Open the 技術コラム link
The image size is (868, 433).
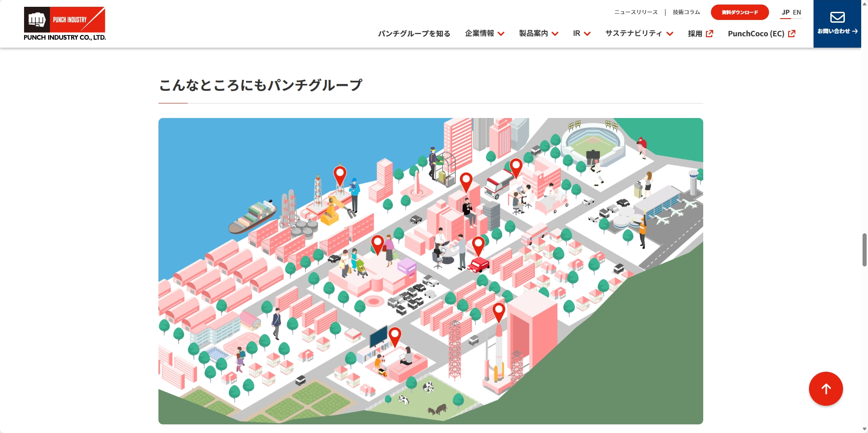pos(686,12)
